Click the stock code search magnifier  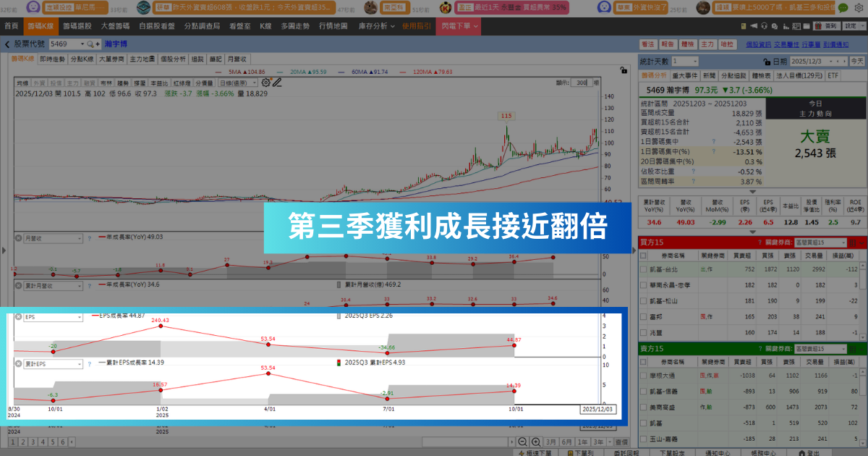(x=91, y=44)
